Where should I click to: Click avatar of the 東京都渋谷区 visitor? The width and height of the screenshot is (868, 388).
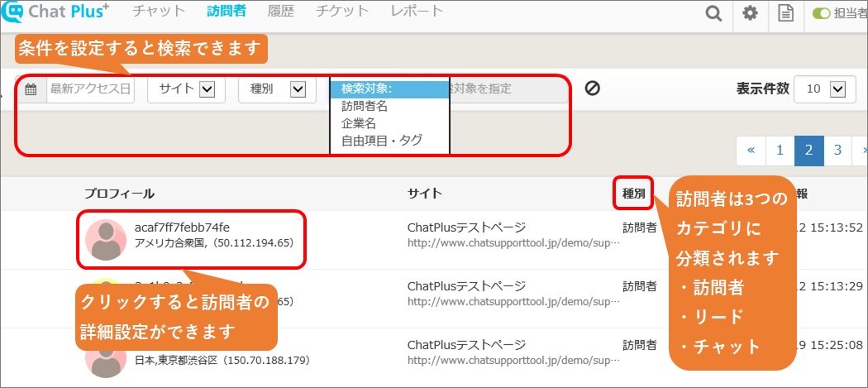tap(106, 361)
